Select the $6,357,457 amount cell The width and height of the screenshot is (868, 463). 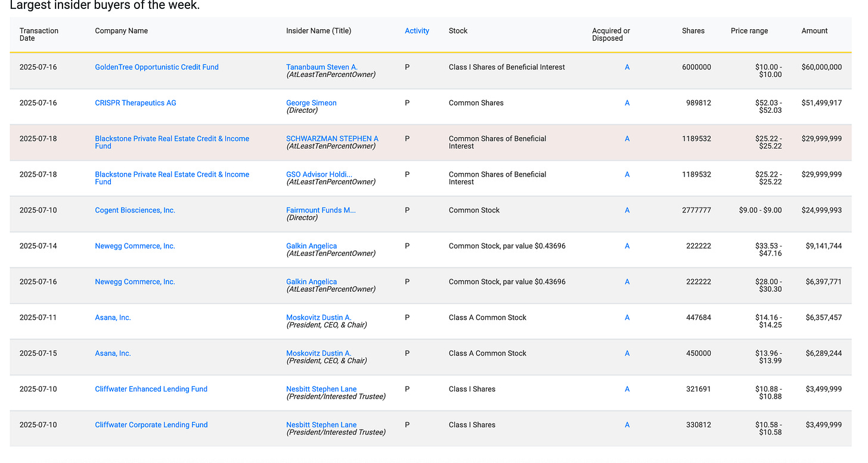[x=824, y=318]
